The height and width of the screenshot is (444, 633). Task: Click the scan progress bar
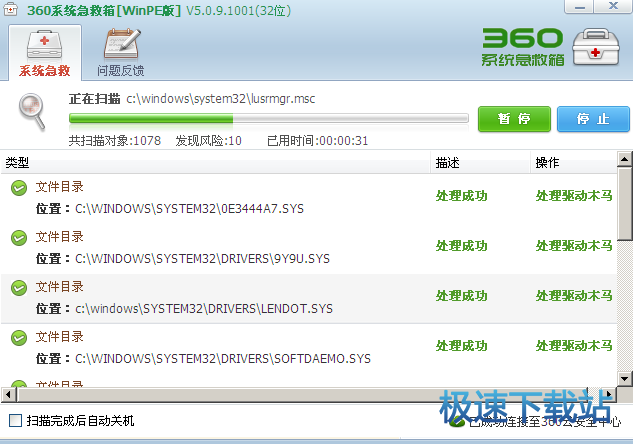(269, 118)
